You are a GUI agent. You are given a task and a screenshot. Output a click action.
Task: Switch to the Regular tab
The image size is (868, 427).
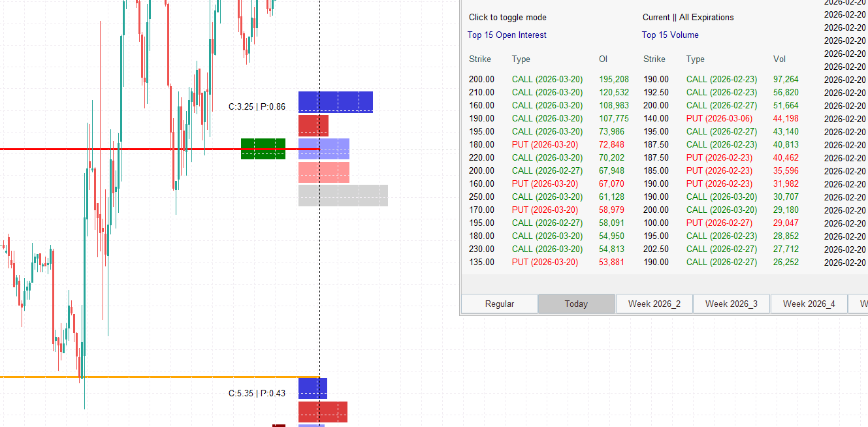pos(499,304)
